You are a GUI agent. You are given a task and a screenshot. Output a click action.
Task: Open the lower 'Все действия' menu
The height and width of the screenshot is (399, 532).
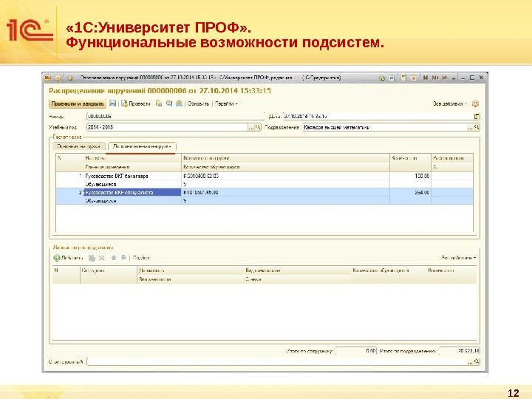coord(459,258)
